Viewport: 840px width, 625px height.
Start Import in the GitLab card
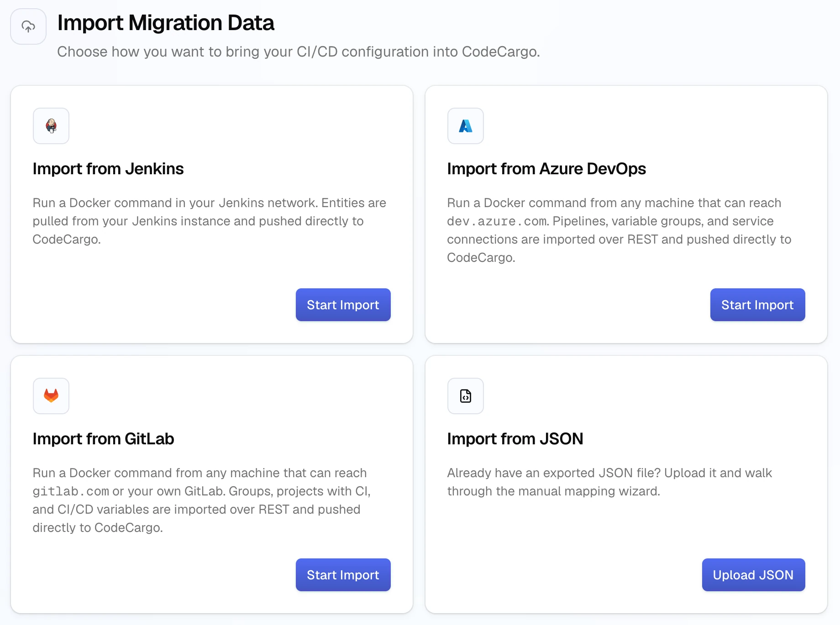(343, 575)
